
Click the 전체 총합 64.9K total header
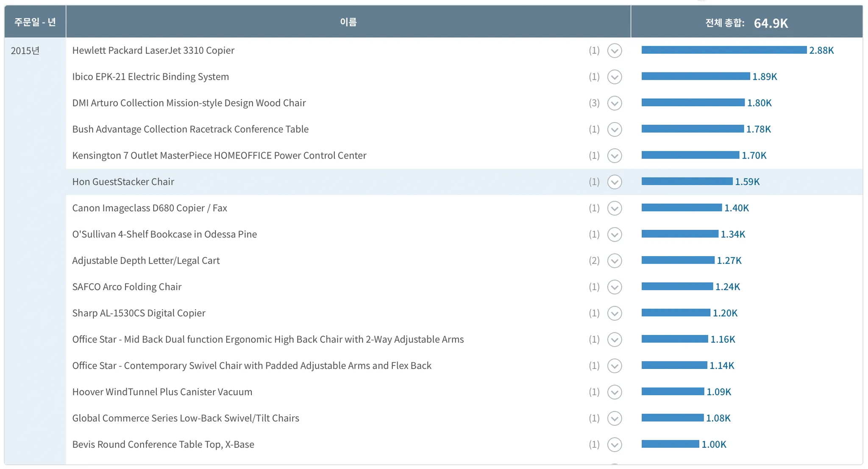[746, 22]
